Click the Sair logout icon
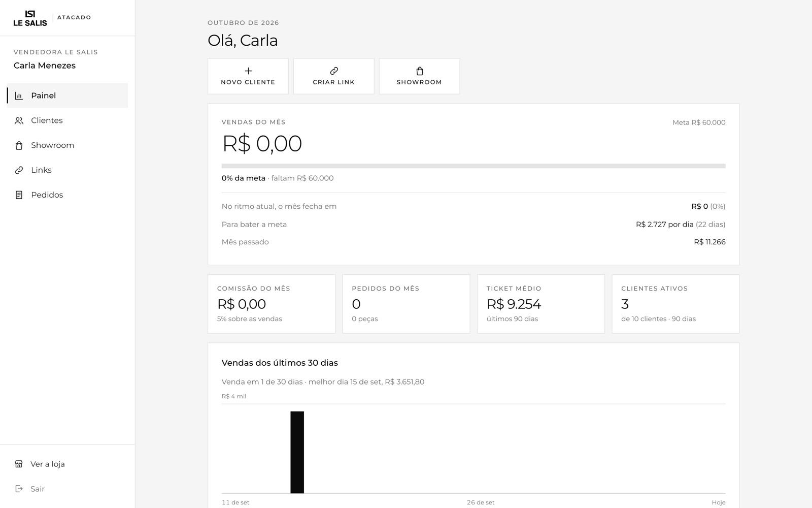 [19, 489]
